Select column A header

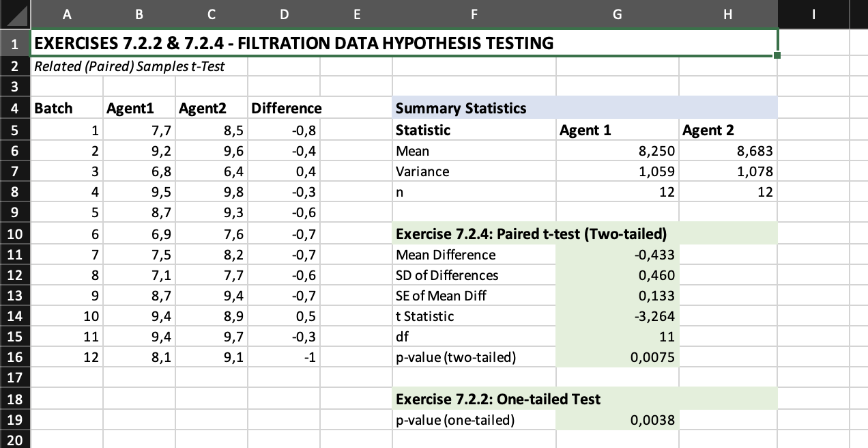pos(67,14)
